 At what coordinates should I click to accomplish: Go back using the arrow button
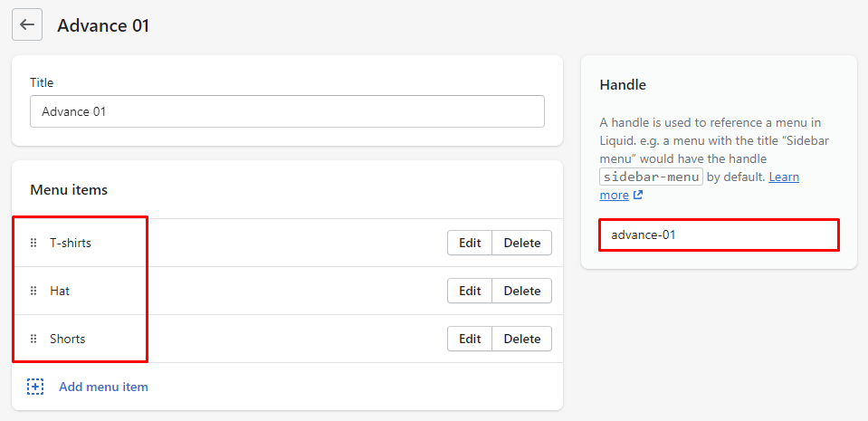click(27, 25)
